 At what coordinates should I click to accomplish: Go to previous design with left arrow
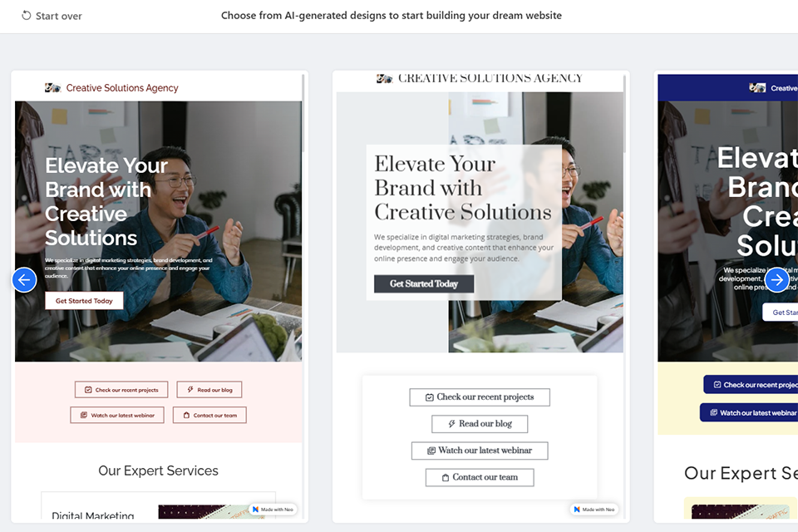24,280
